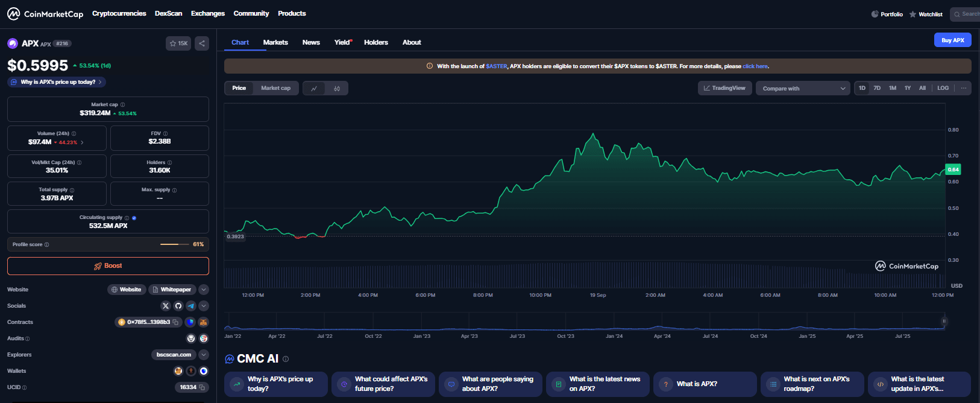Open the Portfolio link in the top bar
This screenshot has height=403, width=980.
(887, 14)
